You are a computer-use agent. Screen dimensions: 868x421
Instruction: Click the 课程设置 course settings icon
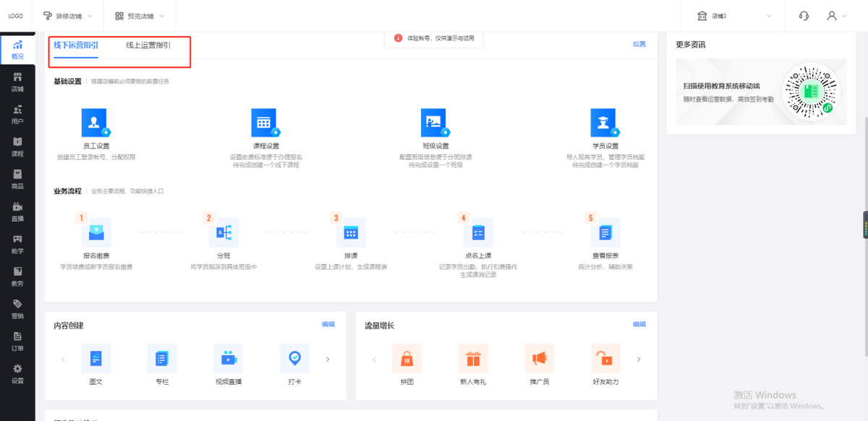(x=265, y=123)
